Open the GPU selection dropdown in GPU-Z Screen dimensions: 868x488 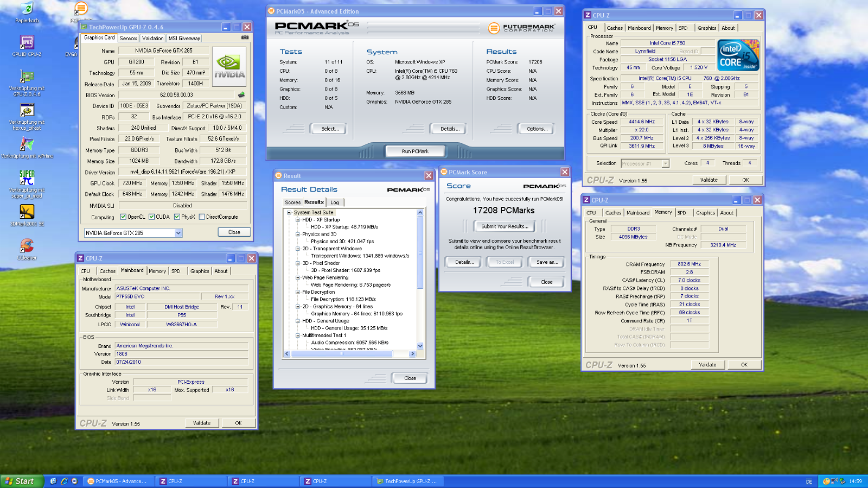tap(178, 233)
